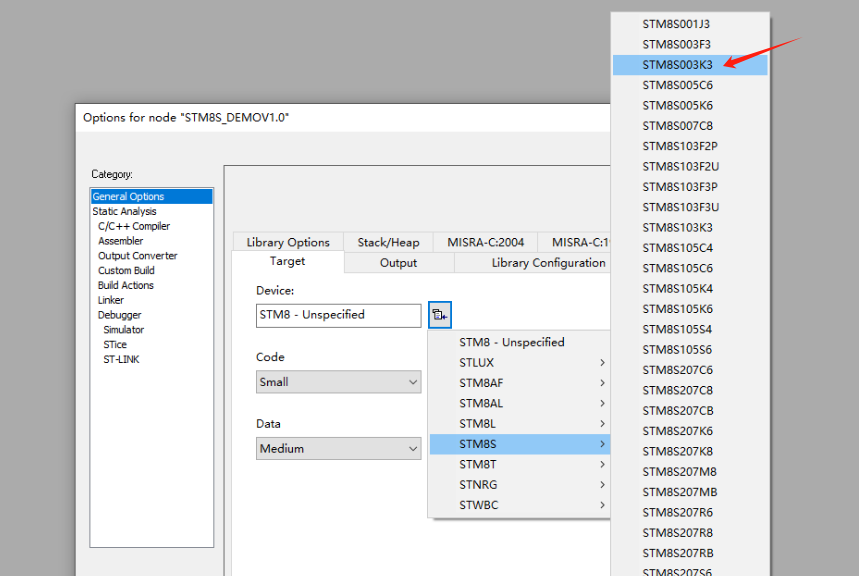This screenshot has height=576, width=859.
Task: Choose device STM8S105S6
Action: [690, 350]
